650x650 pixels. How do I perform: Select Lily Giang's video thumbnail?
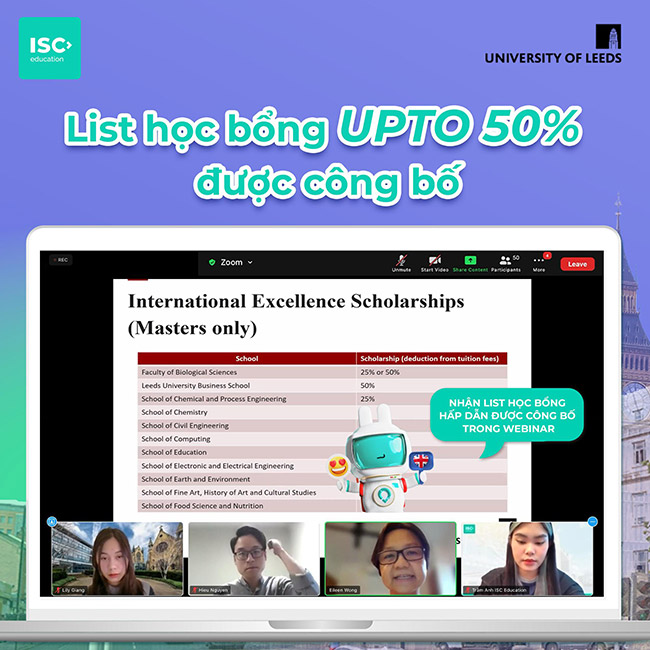[x=117, y=558]
